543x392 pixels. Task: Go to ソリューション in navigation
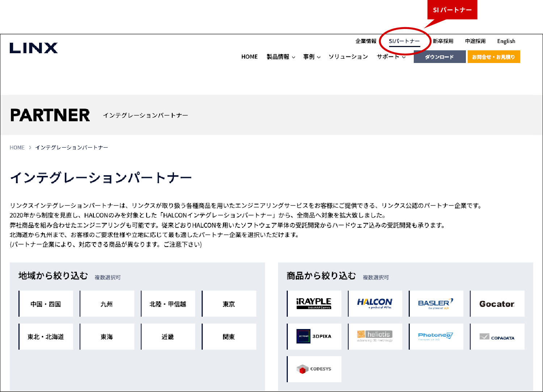tap(348, 57)
